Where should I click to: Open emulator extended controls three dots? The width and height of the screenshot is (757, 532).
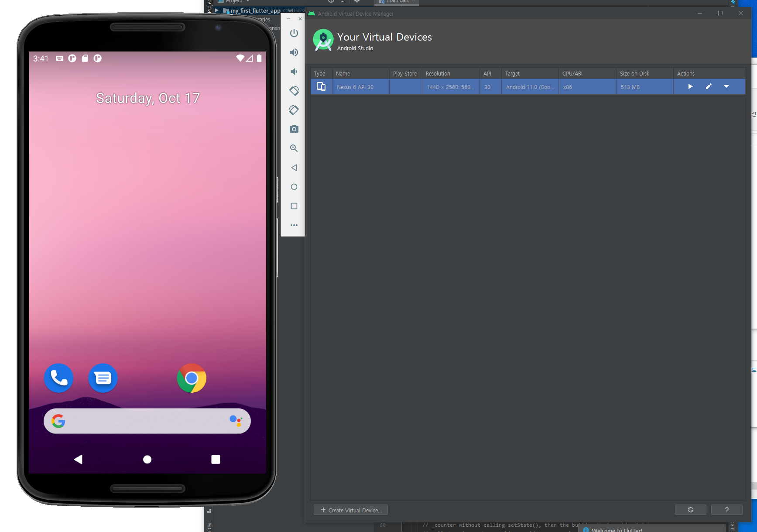click(x=294, y=225)
